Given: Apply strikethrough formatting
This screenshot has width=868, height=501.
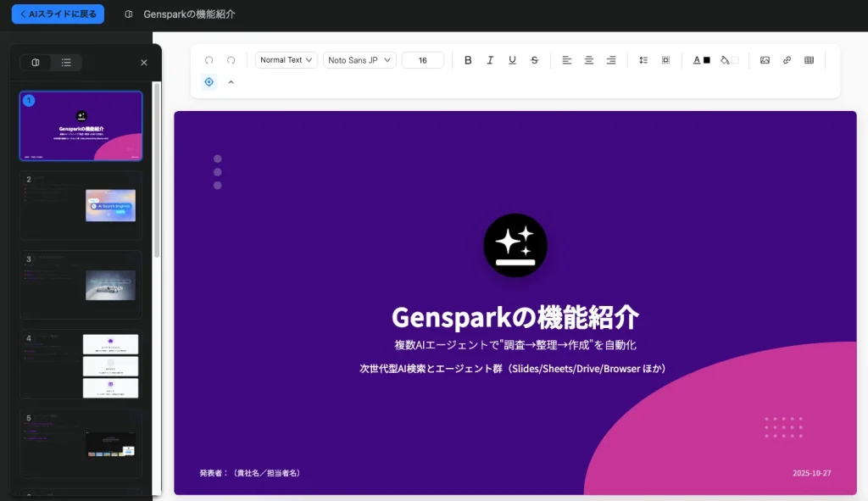Looking at the screenshot, I should click(534, 59).
